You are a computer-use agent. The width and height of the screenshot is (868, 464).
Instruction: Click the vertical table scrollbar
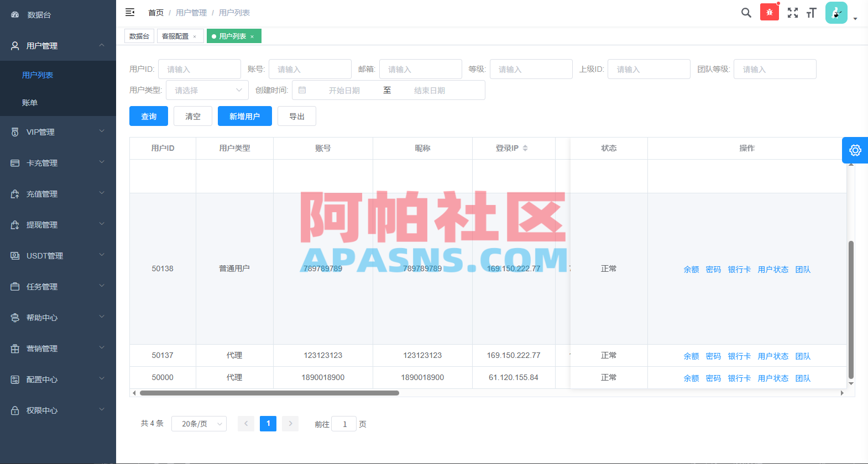851,309
